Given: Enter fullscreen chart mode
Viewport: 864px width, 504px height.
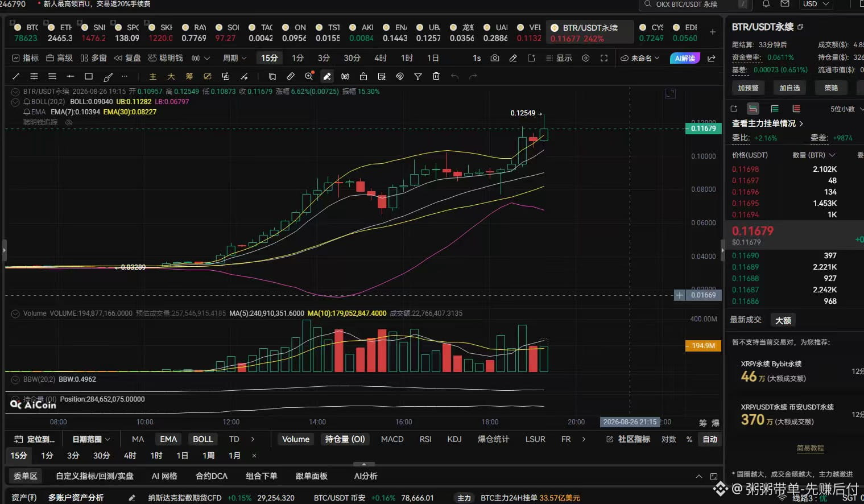Looking at the screenshot, I should click(604, 58).
